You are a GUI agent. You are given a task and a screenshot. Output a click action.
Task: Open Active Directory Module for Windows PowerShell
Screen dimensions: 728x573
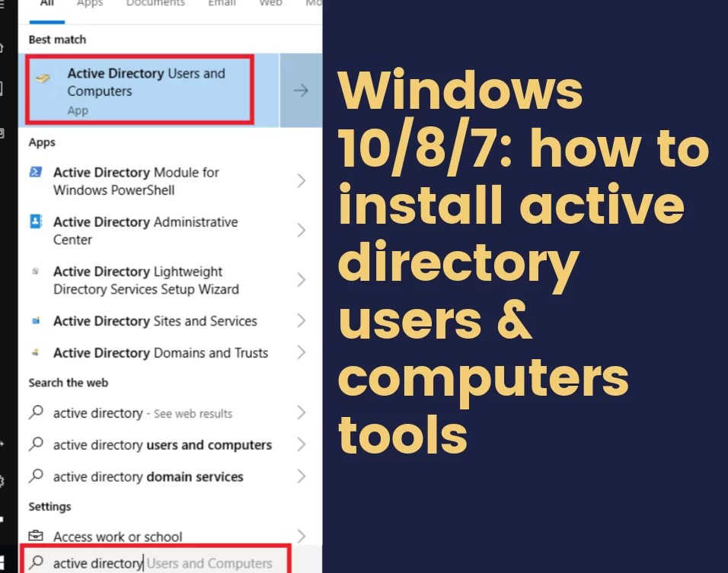pos(136,181)
